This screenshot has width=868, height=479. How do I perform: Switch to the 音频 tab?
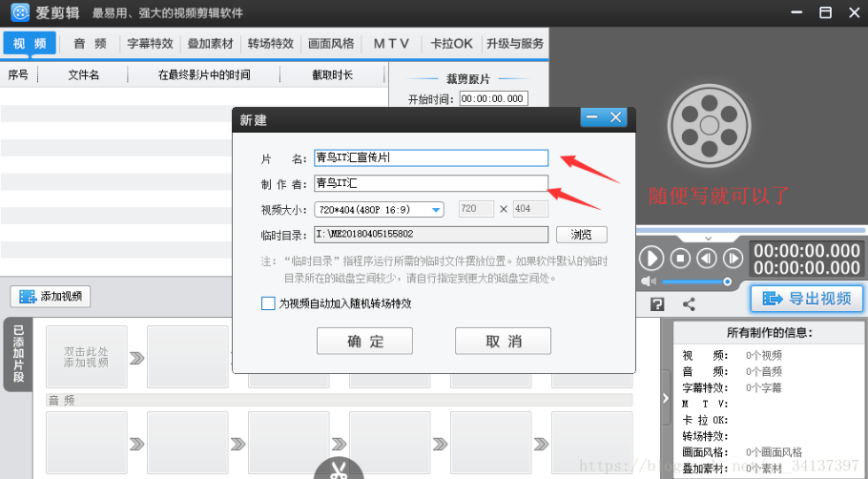[90, 43]
